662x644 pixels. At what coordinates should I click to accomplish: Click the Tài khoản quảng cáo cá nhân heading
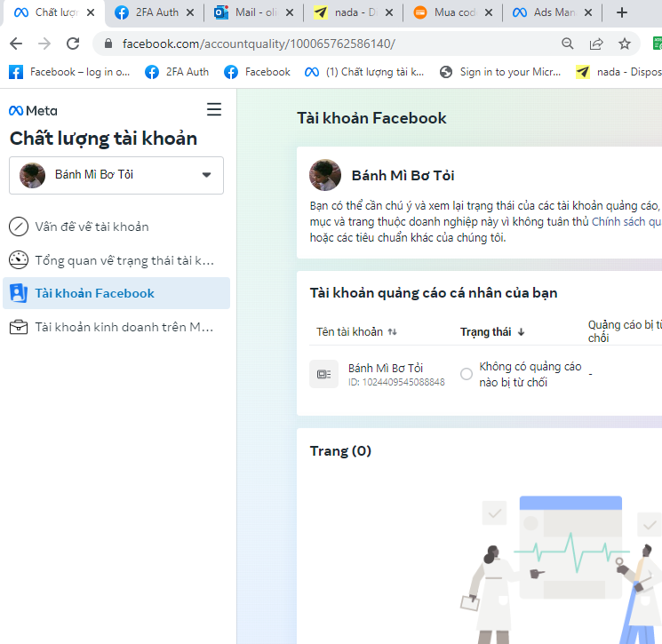click(434, 293)
